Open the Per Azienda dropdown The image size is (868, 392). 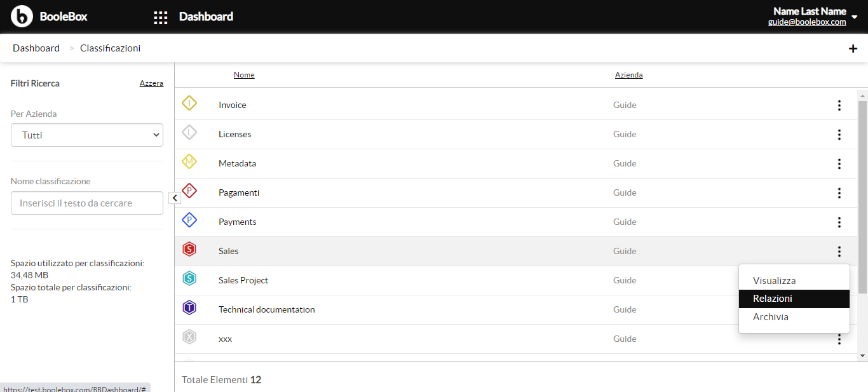pyautogui.click(x=87, y=135)
